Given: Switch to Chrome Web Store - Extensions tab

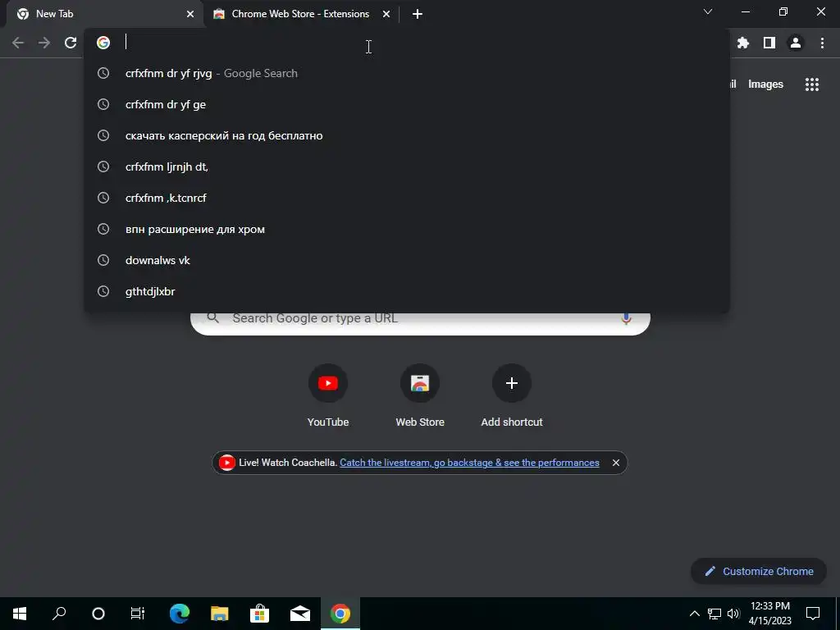Looking at the screenshot, I should pos(300,14).
